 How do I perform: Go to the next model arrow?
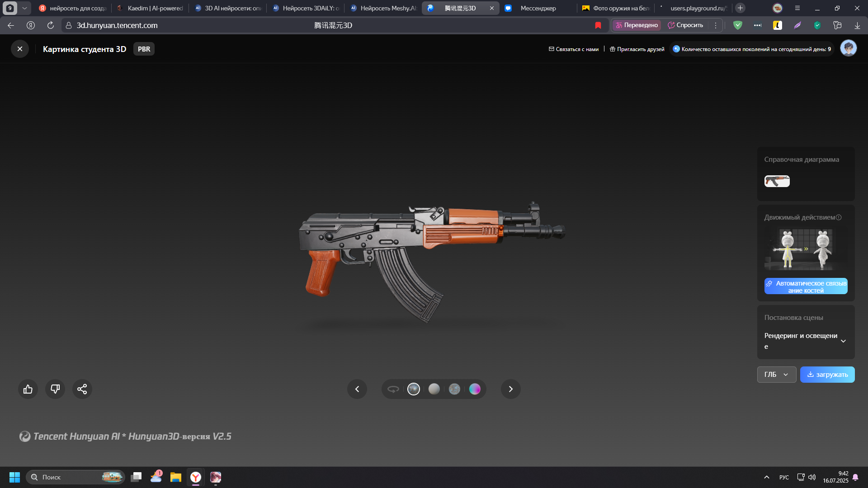[x=511, y=389]
